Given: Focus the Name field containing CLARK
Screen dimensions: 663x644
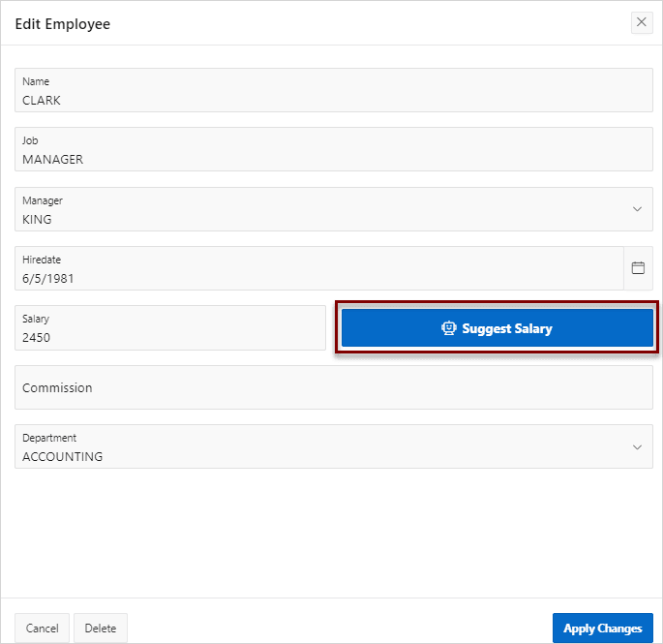Looking at the screenshot, I should click(x=334, y=90).
